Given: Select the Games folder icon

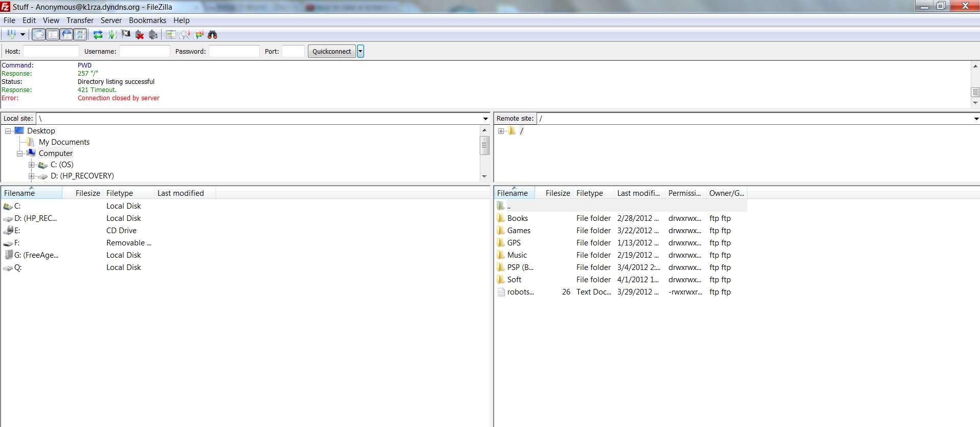Looking at the screenshot, I should coord(501,230).
